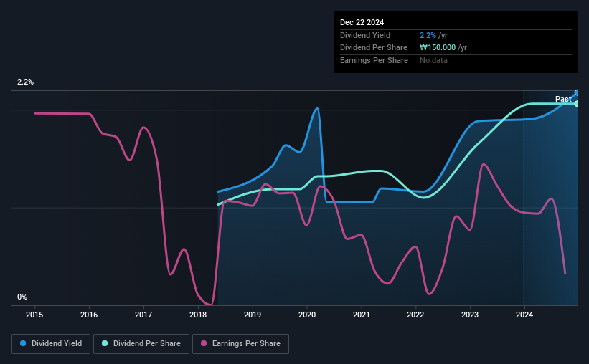Screen dimensions: 589x364
Task: Click the tooltip 'Dividend Yield' row label
Action: pos(365,35)
